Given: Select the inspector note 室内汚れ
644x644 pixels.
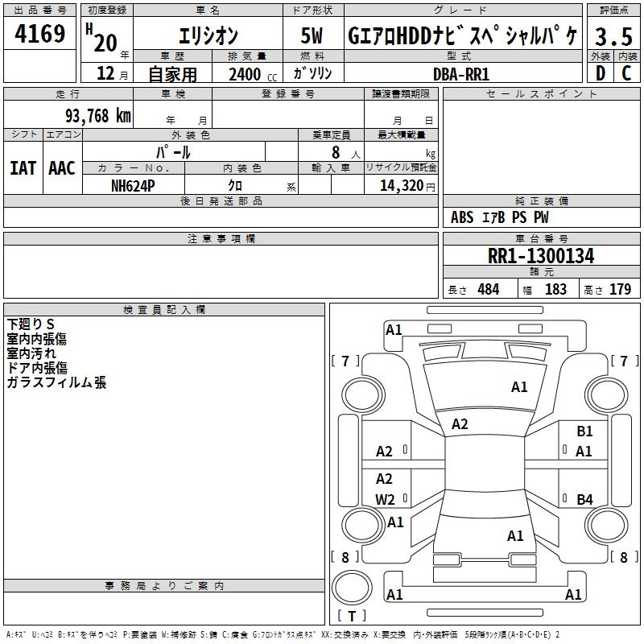Looking at the screenshot, I should click(x=31, y=353).
